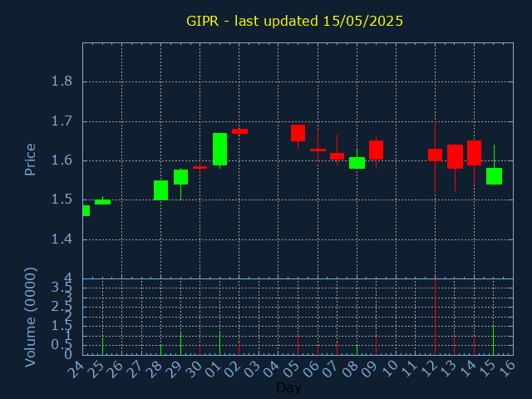The width and height of the screenshot is (532, 399).
Task: Click the red candlestick for day 02
Action: pos(239,131)
